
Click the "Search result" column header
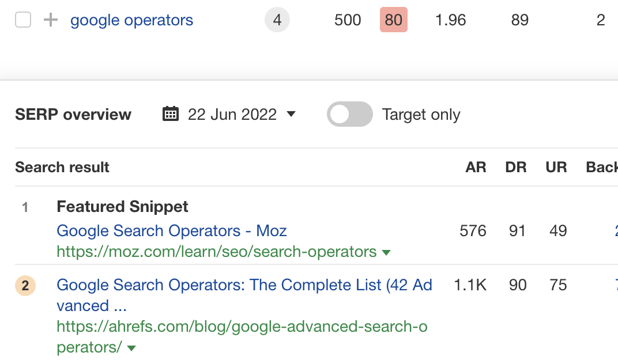62,167
